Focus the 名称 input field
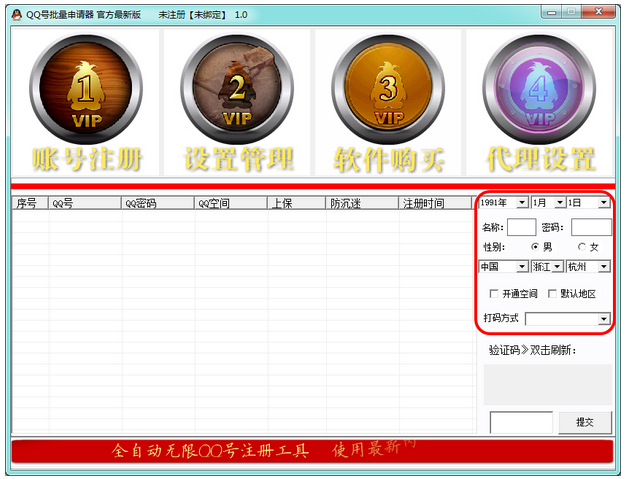The image size is (633, 479). tap(522, 227)
